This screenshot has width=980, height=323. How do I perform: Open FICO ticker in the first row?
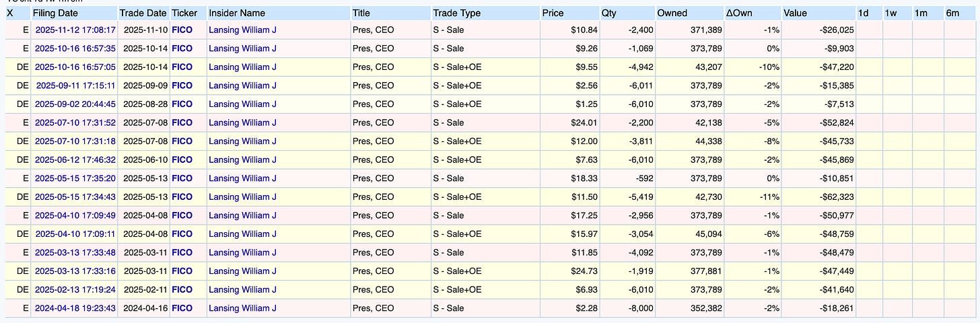tap(182, 30)
